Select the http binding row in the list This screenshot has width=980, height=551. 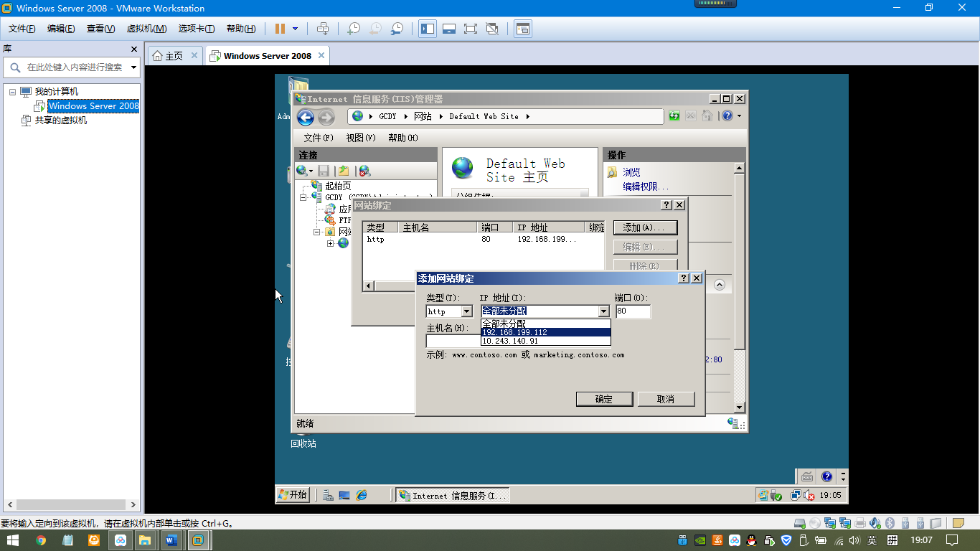point(484,240)
